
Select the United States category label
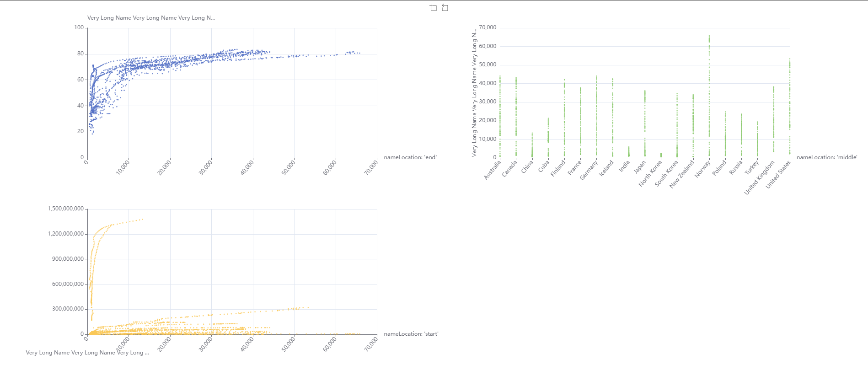[x=778, y=174]
